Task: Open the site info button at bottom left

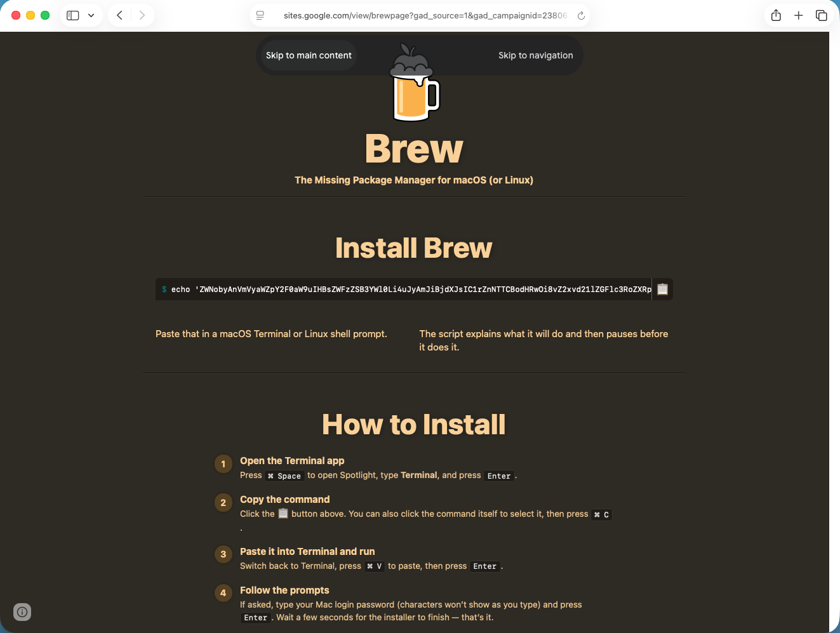Action: pyautogui.click(x=22, y=612)
